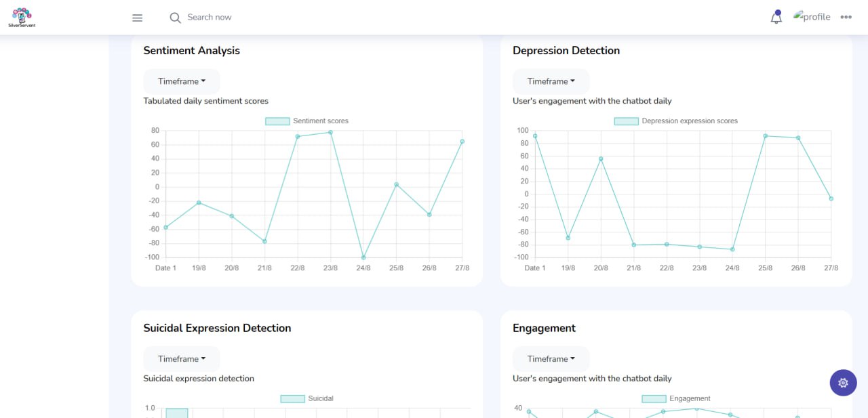Click the 24/8 lowest point on sentiment chart
Screen dimensions: 868x418
[363, 257]
